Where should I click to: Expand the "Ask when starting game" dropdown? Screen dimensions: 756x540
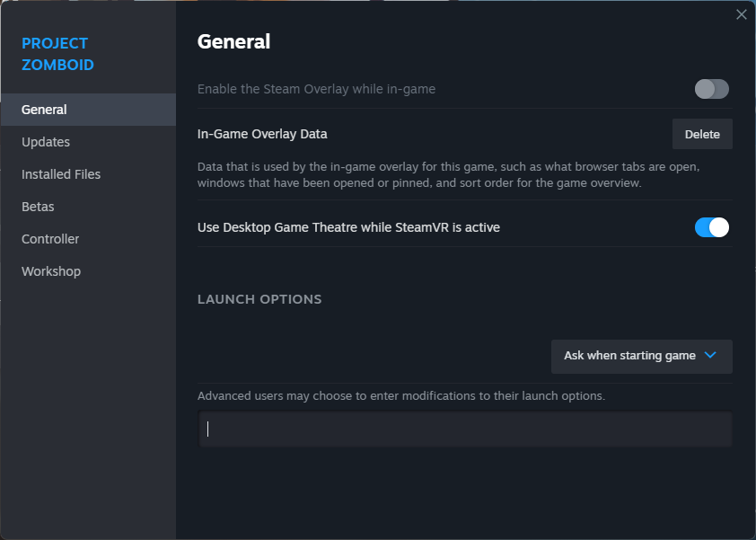pos(641,356)
